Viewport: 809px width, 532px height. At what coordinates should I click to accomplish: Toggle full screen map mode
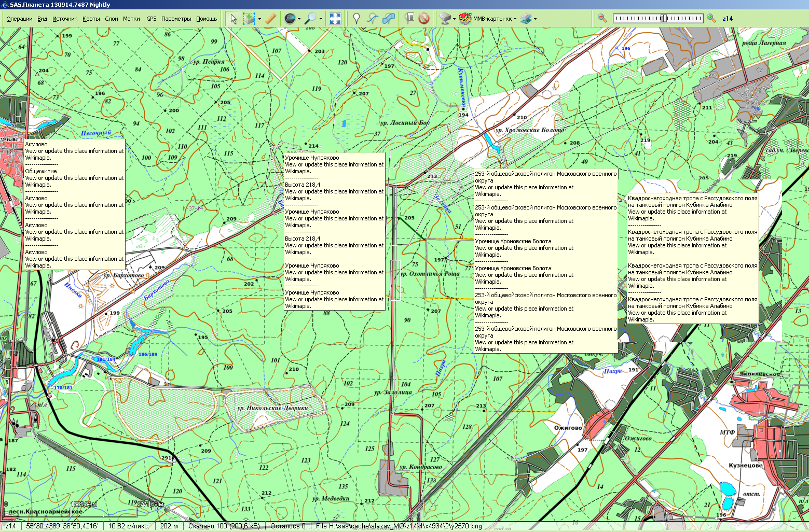click(x=335, y=19)
